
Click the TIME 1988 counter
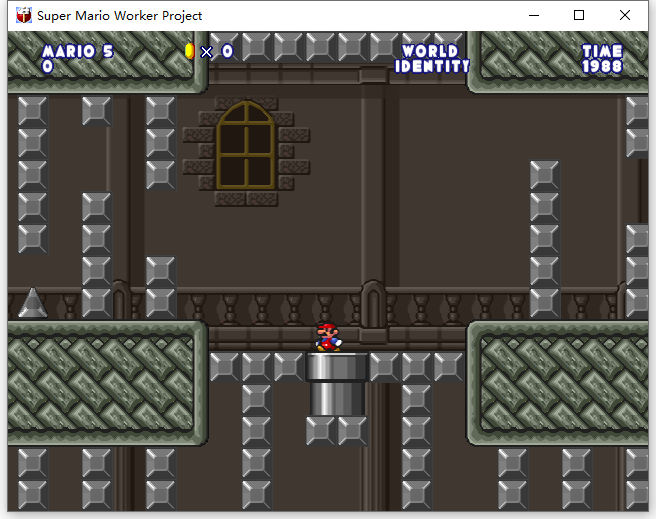(602, 59)
